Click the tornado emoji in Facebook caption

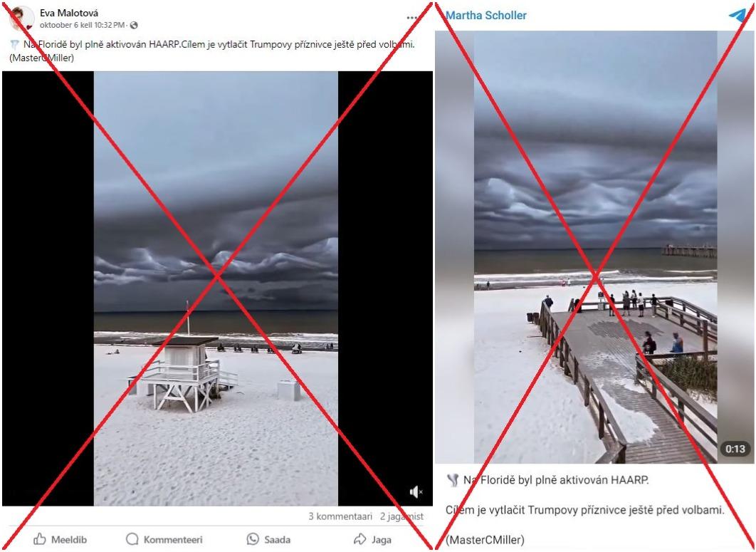coord(14,45)
